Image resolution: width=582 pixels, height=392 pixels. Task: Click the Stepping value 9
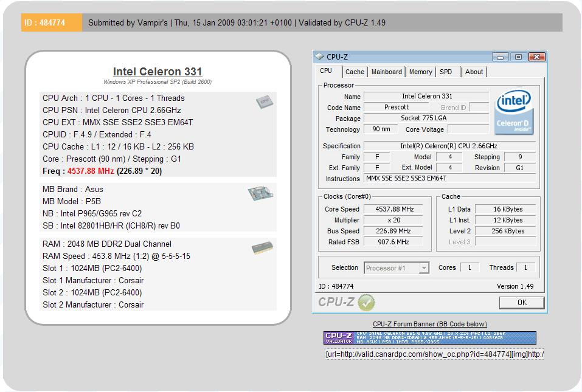(519, 157)
